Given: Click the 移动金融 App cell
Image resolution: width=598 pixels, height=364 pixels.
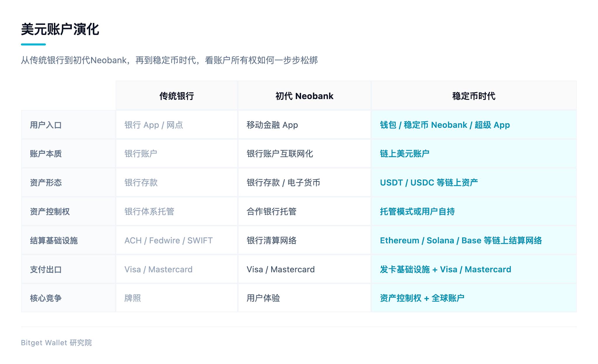Looking at the screenshot, I should click(x=304, y=125).
